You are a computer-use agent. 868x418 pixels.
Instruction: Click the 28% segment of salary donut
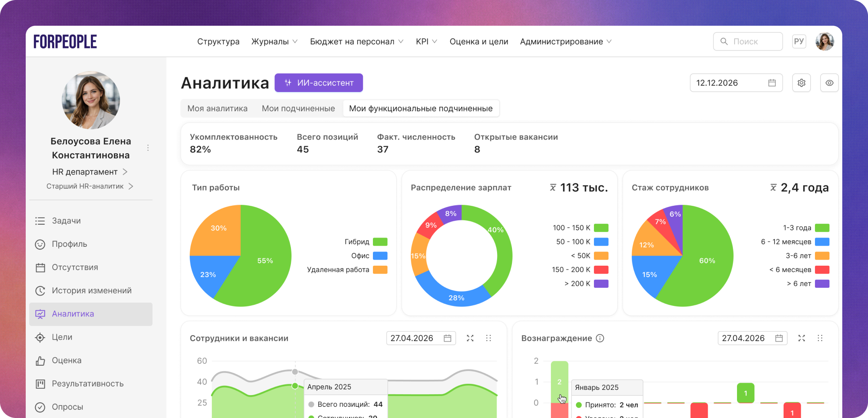(x=456, y=297)
